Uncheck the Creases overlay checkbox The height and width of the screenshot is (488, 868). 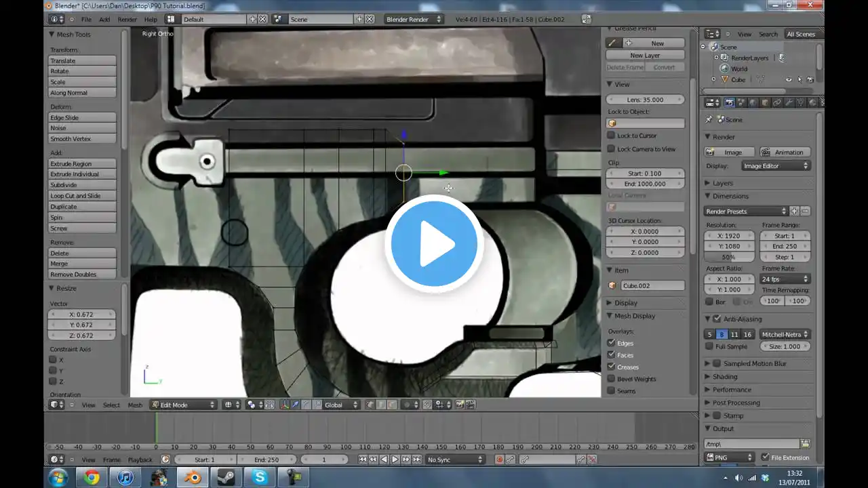tap(611, 367)
